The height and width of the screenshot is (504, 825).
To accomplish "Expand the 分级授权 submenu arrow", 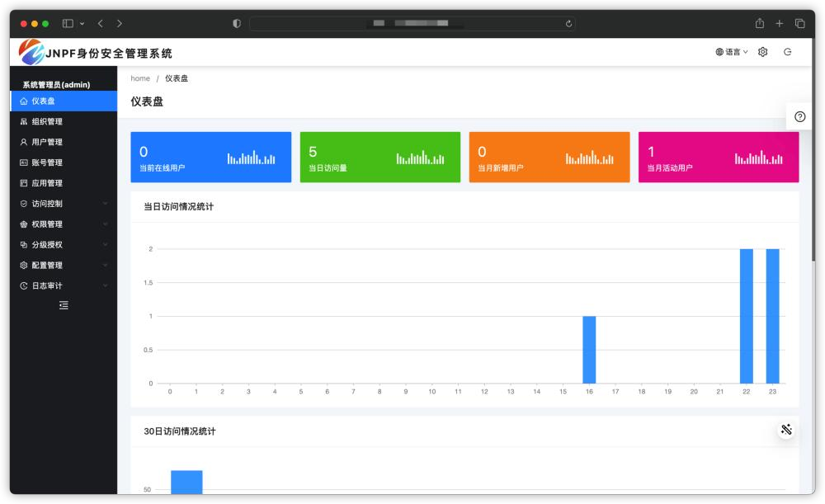I will click(x=106, y=245).
